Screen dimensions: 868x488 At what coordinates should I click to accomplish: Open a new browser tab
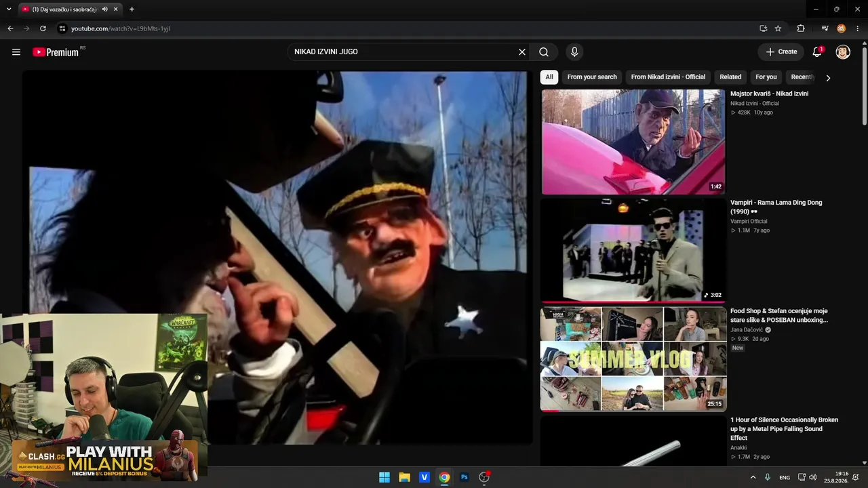tap(132, 9)
